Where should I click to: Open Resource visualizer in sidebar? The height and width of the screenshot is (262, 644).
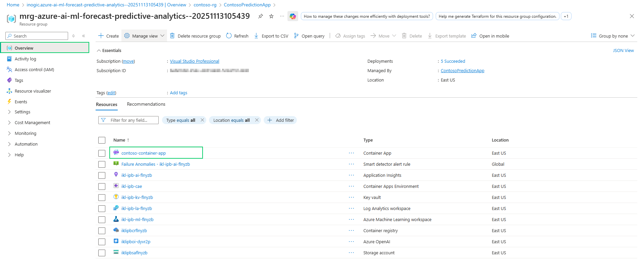click(33, 91)
